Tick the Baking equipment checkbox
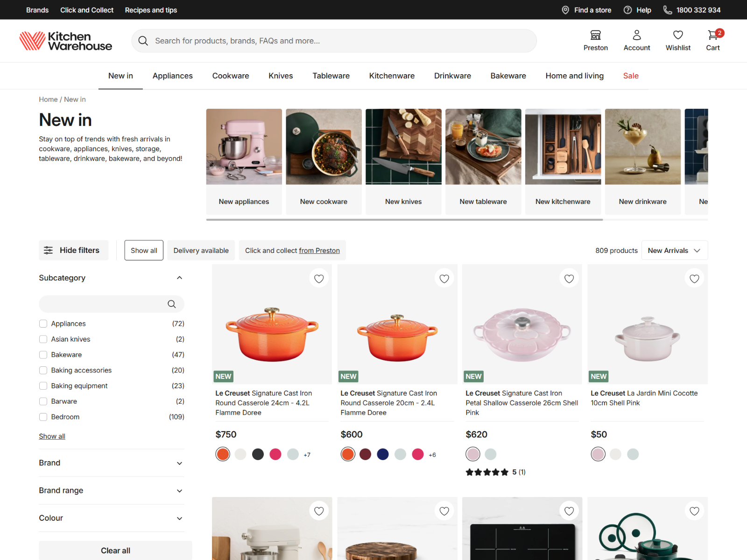The image size is (747, 560). (x=43, y=386)
